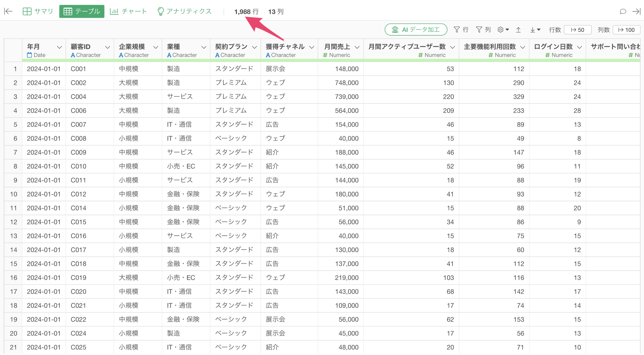
Task: Click the comment bubble icon
Action: (623, 11)
